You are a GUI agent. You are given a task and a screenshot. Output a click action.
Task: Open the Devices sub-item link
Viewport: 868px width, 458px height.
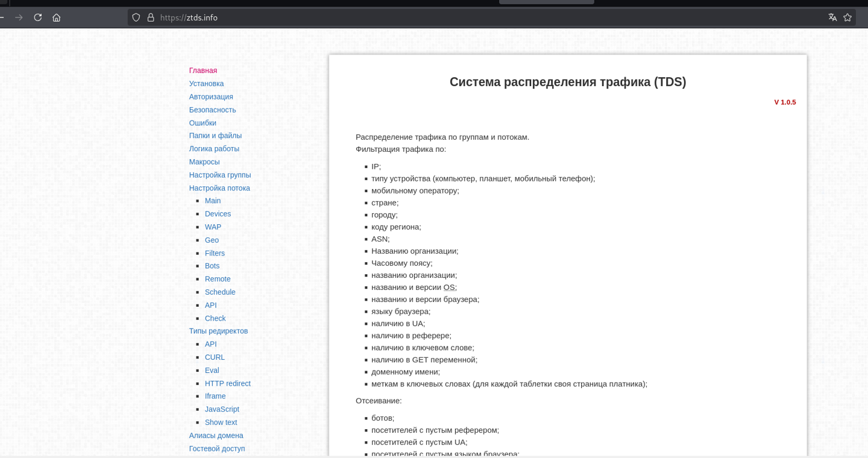(218, 214)
